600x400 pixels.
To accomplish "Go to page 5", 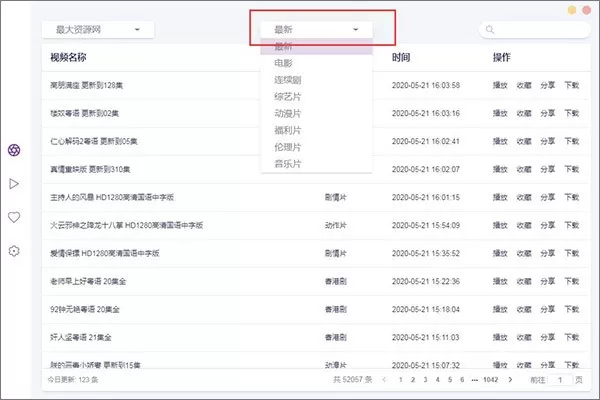I will [450, 380].
